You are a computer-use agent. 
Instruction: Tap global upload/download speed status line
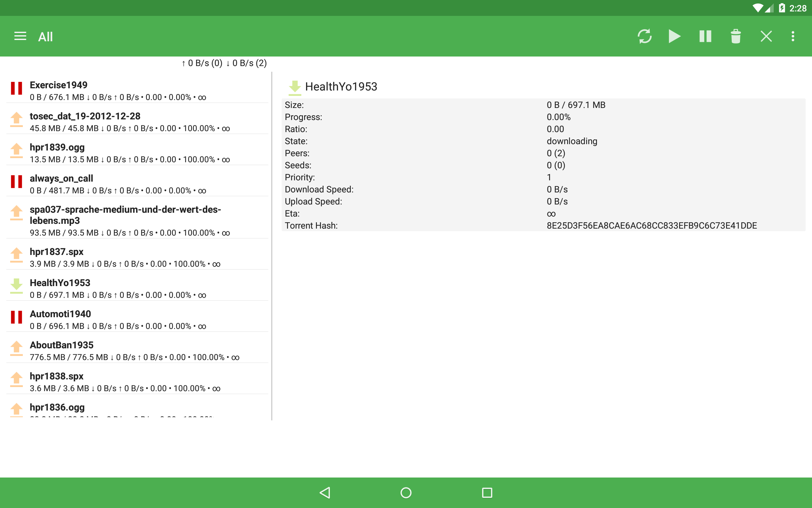[x=224, y=63]
